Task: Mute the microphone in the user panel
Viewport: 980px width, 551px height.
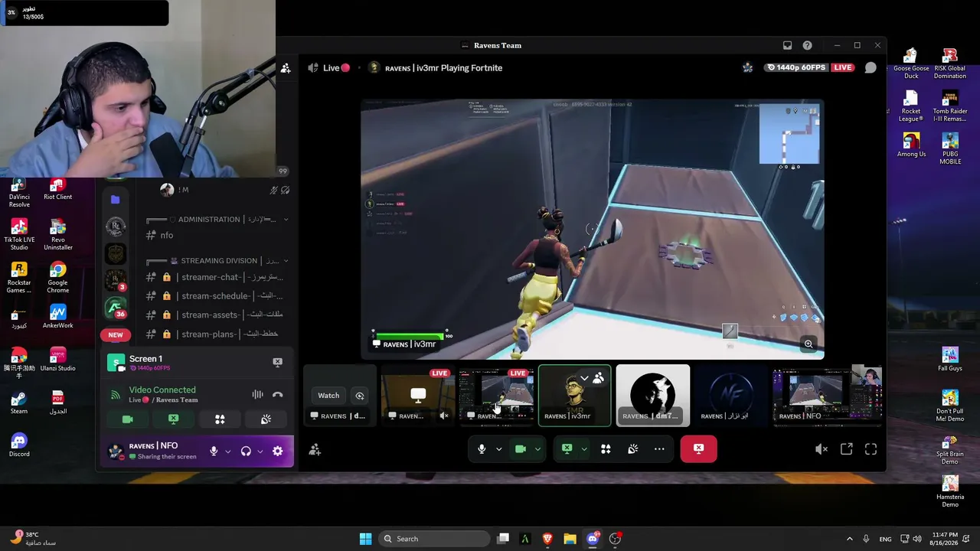Action: pos(214,452)
